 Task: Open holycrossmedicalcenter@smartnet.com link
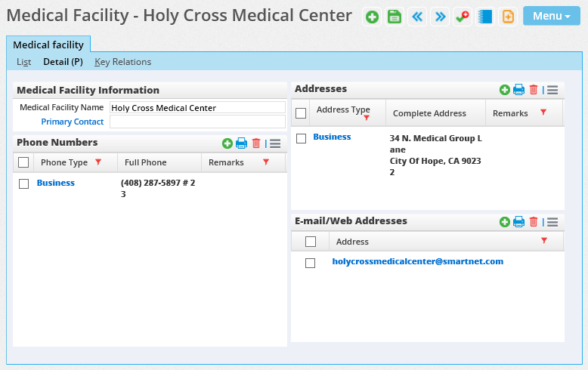[418, 261]
